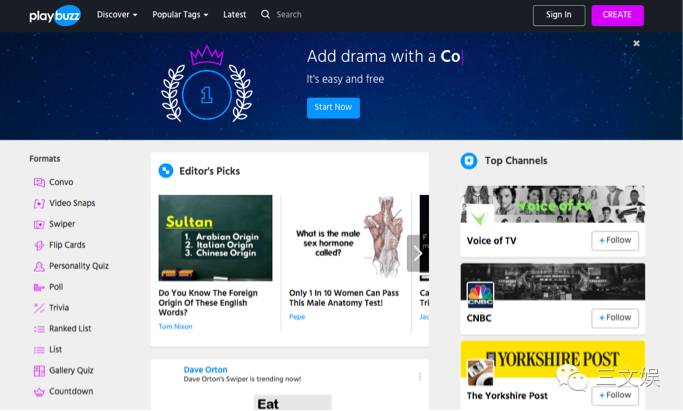Close the promo banner
The image size is (683, 411).
636,43
